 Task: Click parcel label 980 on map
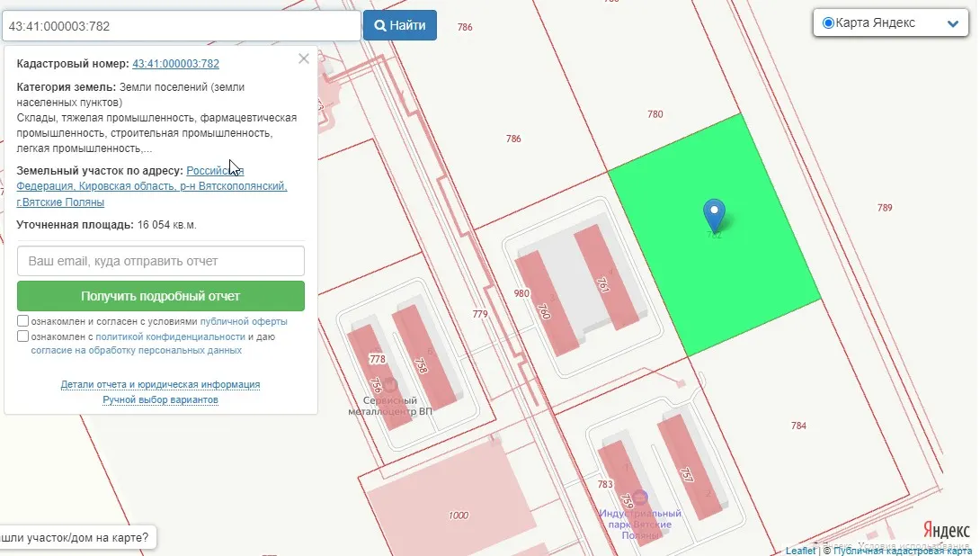click(521, 293)
